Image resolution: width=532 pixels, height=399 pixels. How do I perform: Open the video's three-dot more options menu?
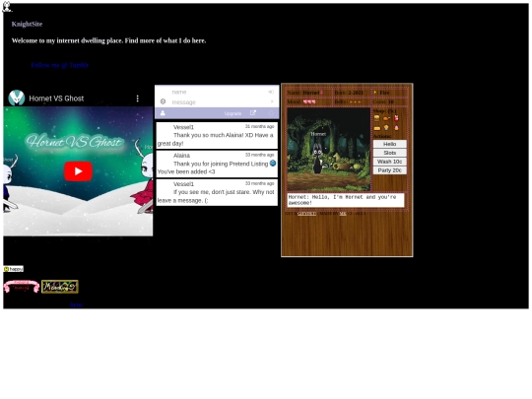click(x=137, y=99)
